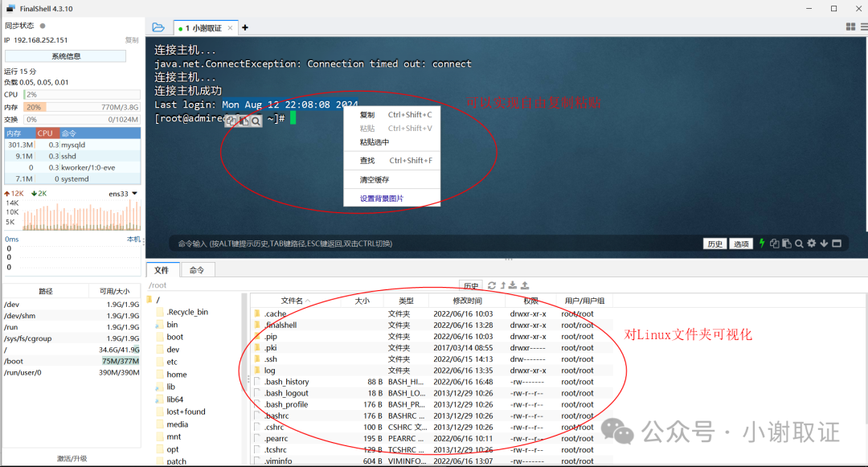Sort processes by 内存 column
The image size is (868, 467).
point(20,133)
